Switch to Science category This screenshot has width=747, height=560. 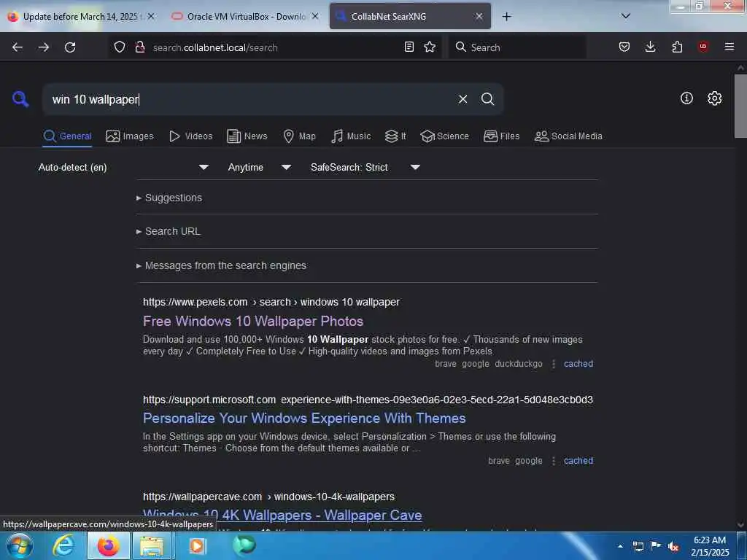444,136
